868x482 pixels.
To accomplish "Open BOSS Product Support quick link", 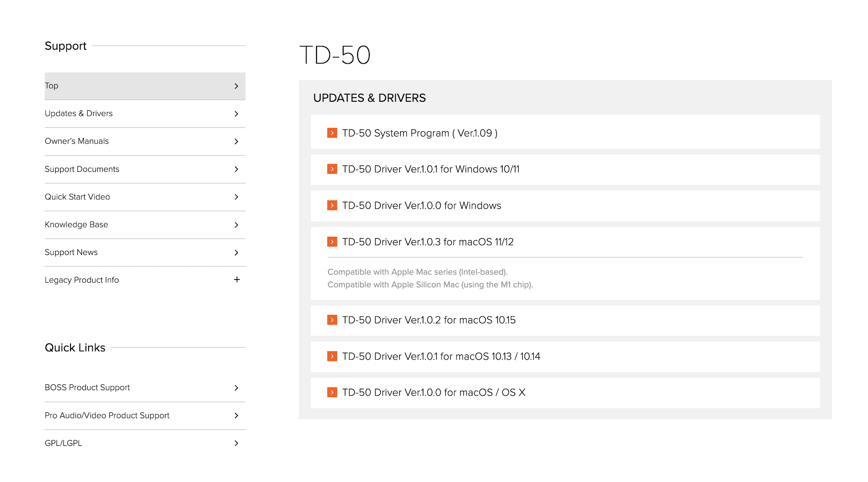I will (x=87, y=387).
